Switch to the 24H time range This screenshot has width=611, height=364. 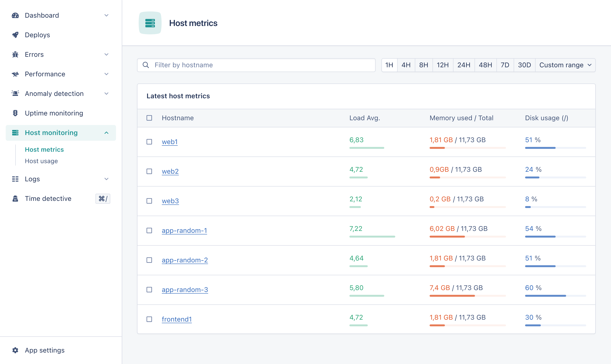[464, 65]
